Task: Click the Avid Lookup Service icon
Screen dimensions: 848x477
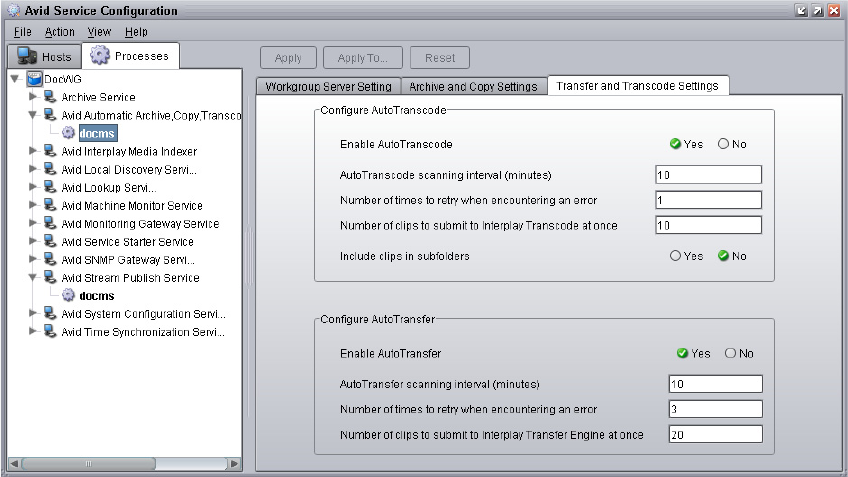Action: pos(50,187)
